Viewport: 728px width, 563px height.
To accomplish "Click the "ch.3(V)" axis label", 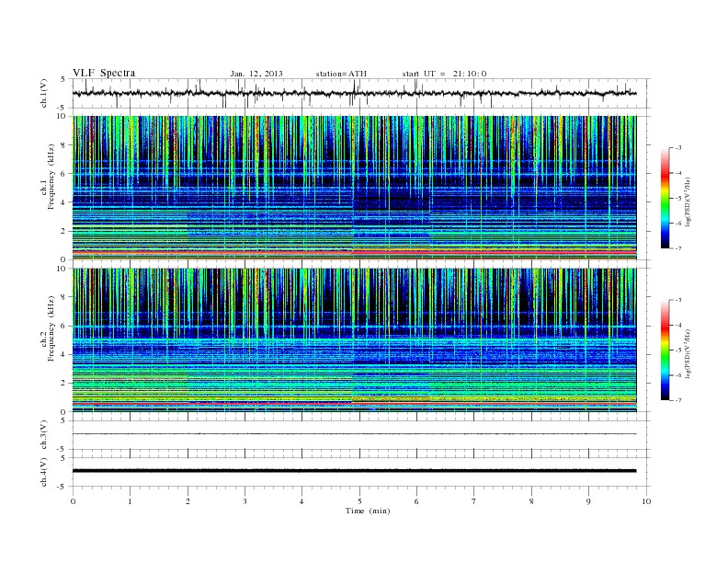I will tap(44, 435).
